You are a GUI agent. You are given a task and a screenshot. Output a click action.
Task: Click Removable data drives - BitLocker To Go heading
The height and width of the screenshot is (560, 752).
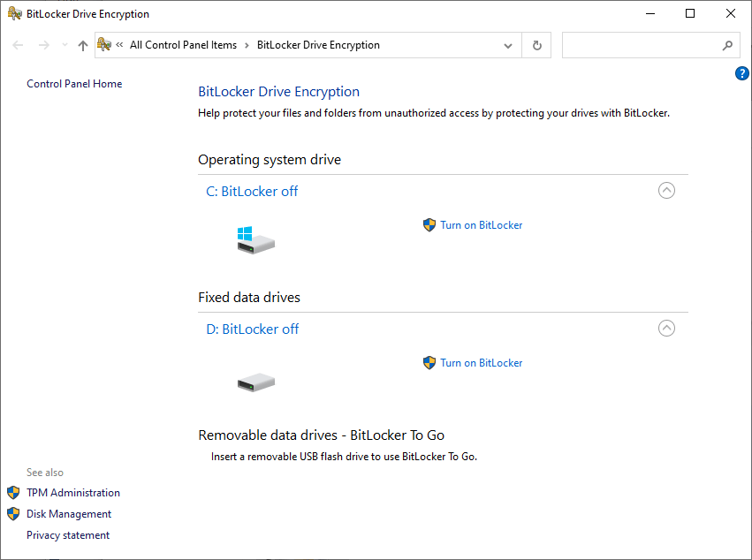321,435
